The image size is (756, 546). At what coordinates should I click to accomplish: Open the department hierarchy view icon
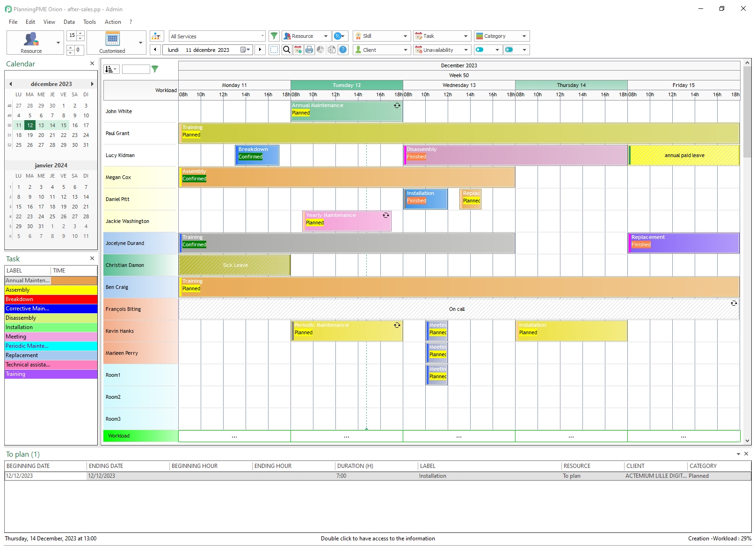(156, 36)
